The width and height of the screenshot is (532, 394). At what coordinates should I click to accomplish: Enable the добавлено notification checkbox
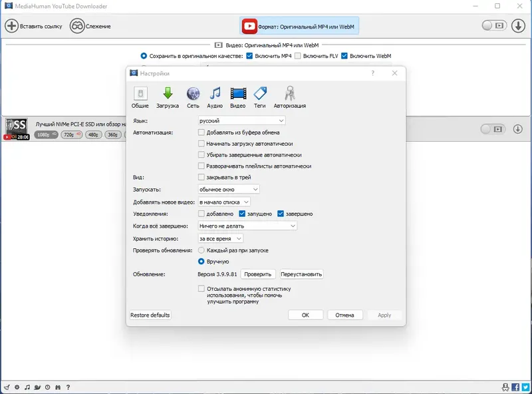[x=201, y=214]
